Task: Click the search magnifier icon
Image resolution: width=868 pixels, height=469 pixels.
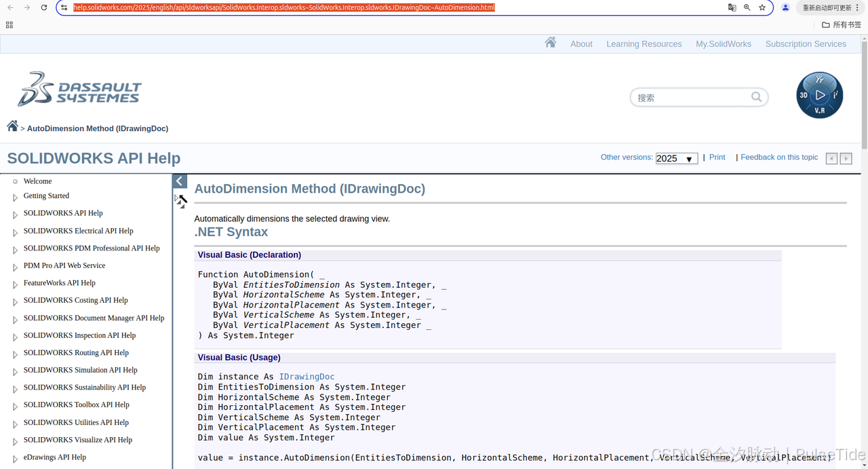Action: click(x=756, y=97)
